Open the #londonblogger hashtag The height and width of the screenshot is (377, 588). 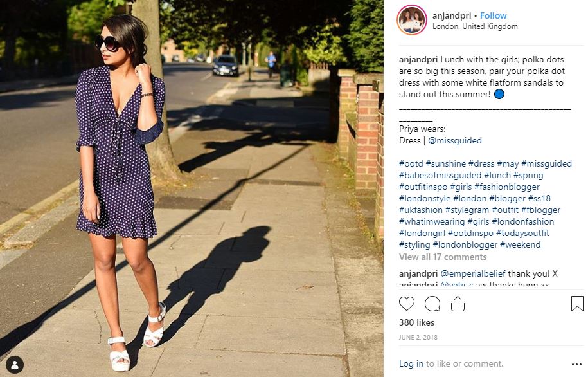click(x=465, y=245)
